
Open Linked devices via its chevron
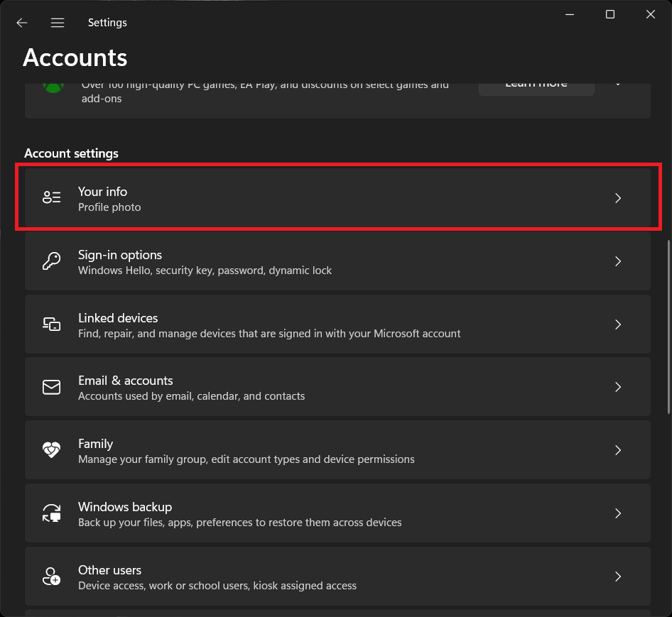point(618,324)
